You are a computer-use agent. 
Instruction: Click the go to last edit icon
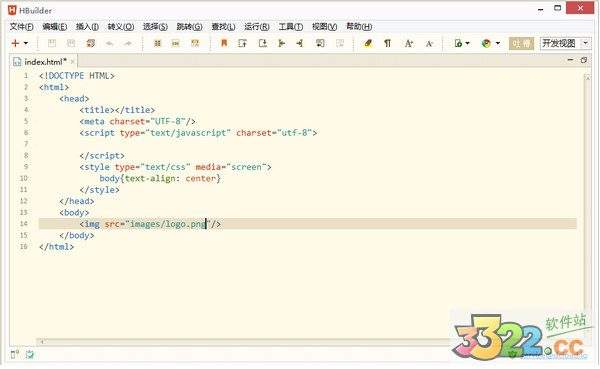pyautogui.click(x=320, y=43)
